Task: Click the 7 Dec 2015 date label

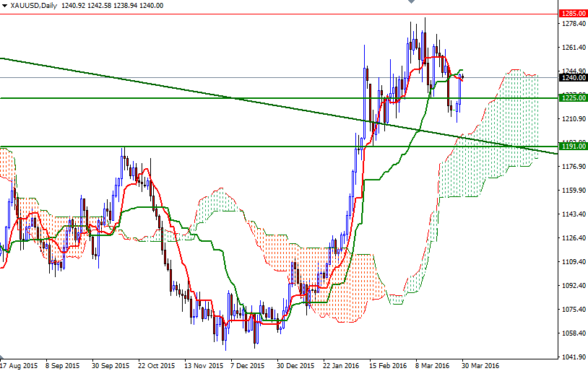Action: point(248,365)
